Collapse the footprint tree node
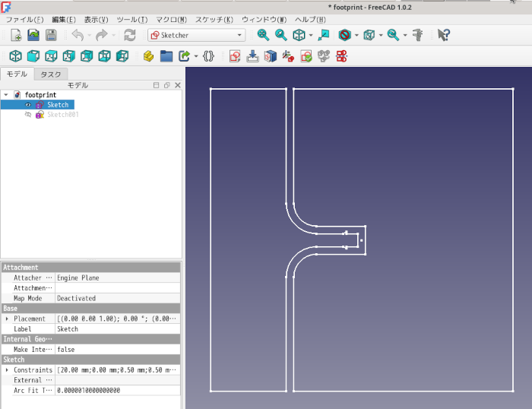The image size is (532, 409). coord(6,95)
